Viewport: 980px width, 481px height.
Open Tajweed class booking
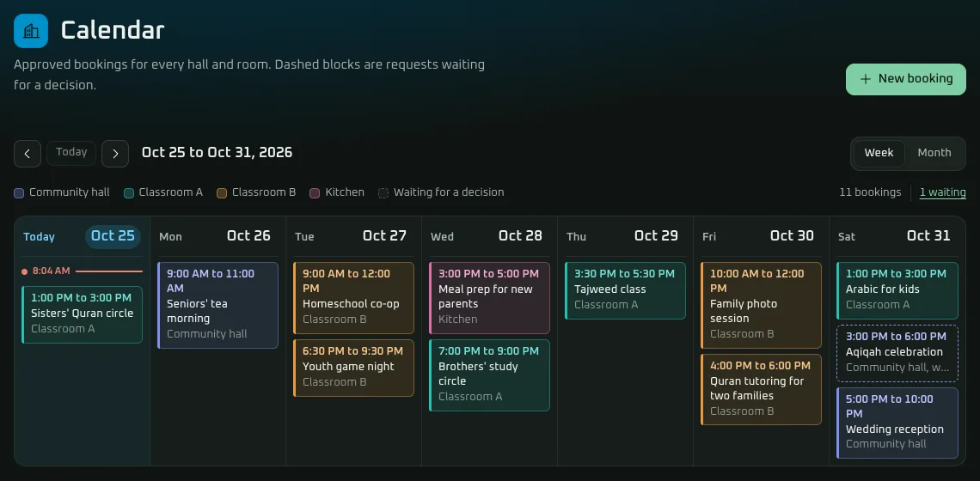click(x=625, y=290)
